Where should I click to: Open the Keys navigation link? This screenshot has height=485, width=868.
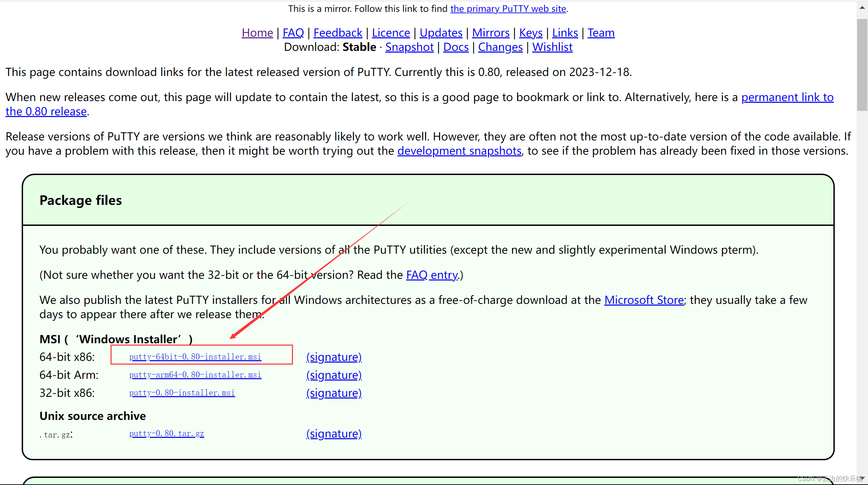click(531, 33)
